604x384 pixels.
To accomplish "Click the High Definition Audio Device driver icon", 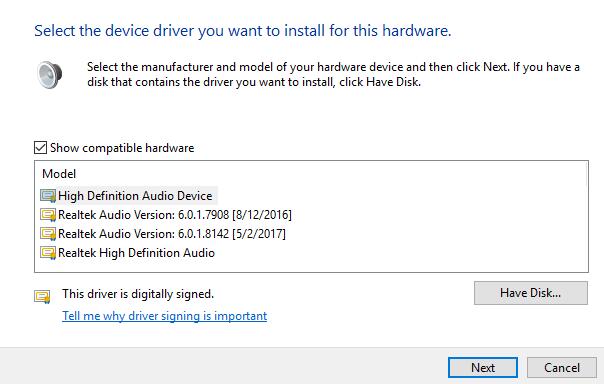I will [48, 196].
